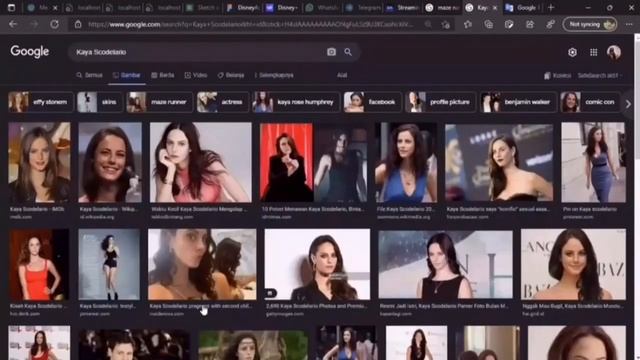The width and height of the screenshot is (640, 360).
Task: Show more chips with right arrow
Action: [628, 104]
